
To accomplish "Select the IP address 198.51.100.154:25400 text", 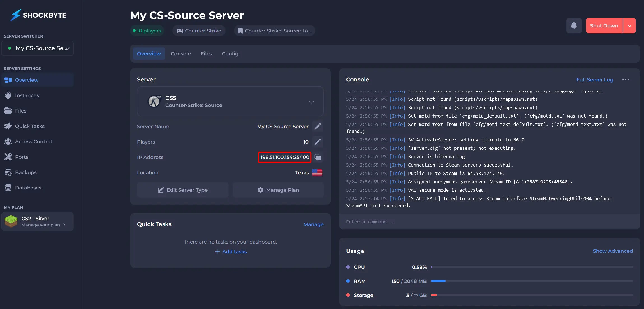I will 284,157.
